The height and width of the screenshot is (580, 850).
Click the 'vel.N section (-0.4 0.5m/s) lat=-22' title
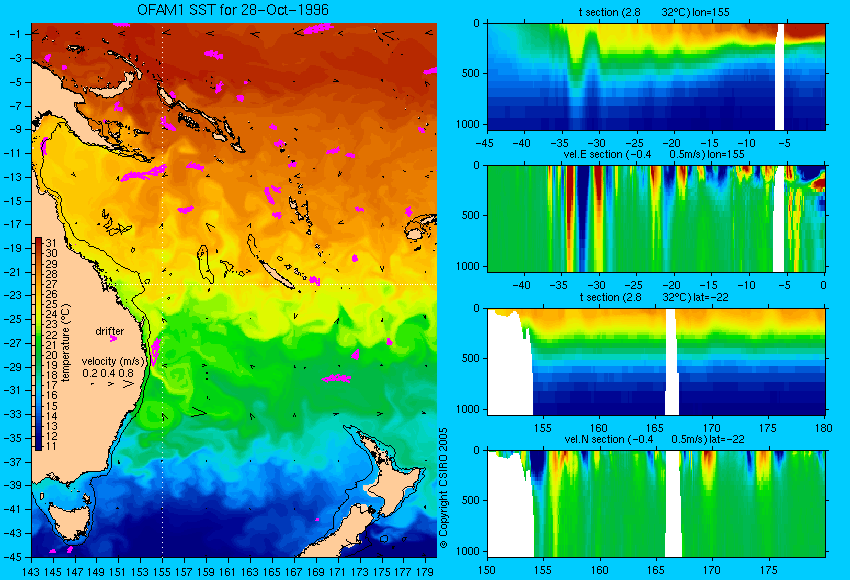click(x=654, y=439)
